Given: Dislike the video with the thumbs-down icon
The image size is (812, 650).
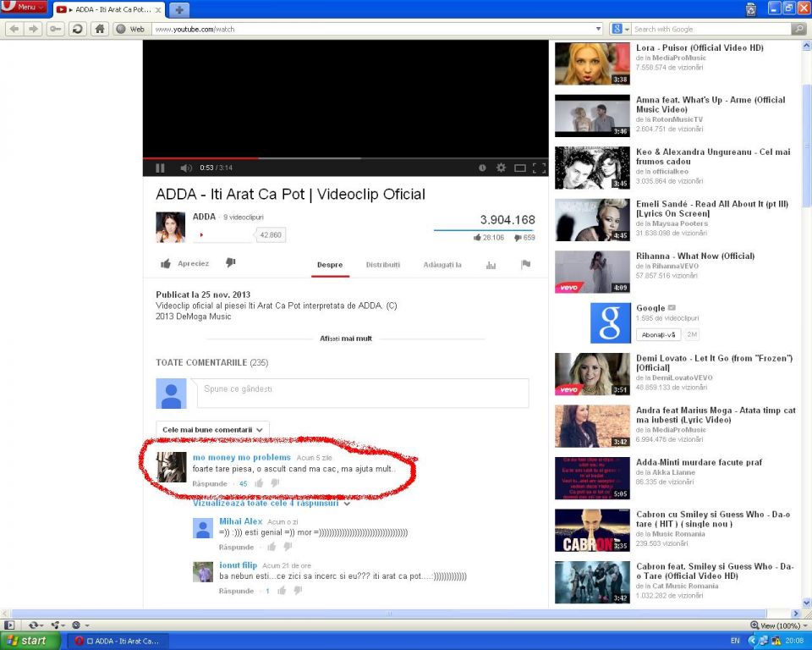Looking at the screenshot, I should [x=230, y=263].
